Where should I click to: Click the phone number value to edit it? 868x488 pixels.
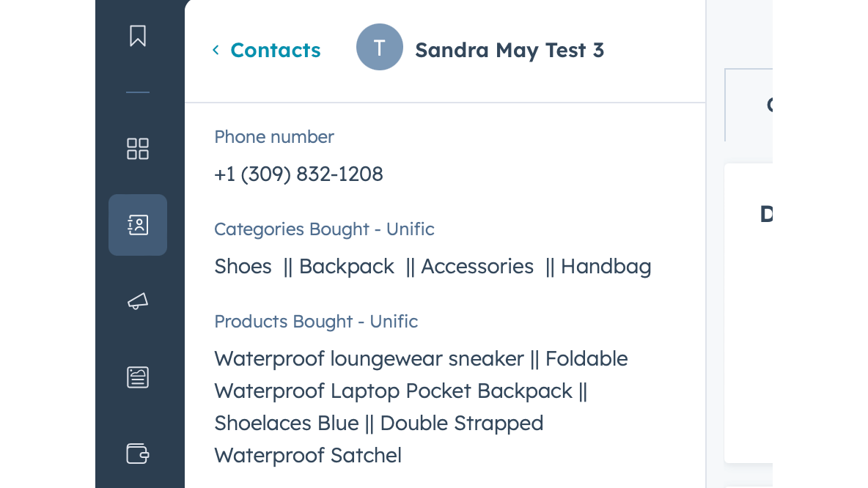(298, 174)
